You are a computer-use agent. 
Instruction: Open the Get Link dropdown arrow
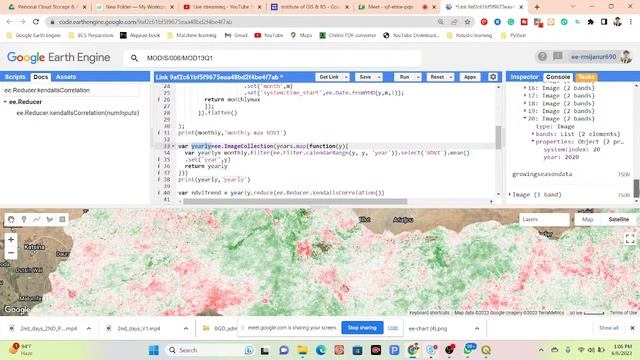[x=346, y=77]
